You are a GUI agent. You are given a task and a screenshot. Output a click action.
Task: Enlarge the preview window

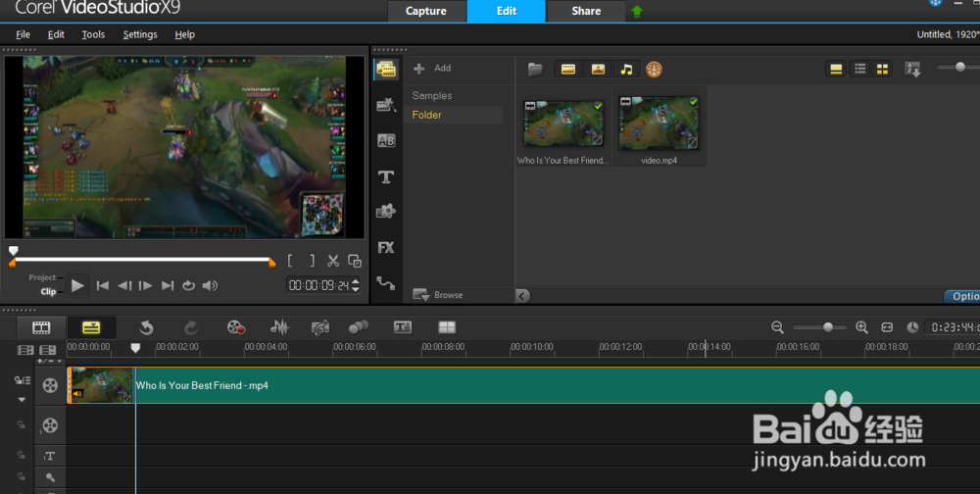click(355, 261)
